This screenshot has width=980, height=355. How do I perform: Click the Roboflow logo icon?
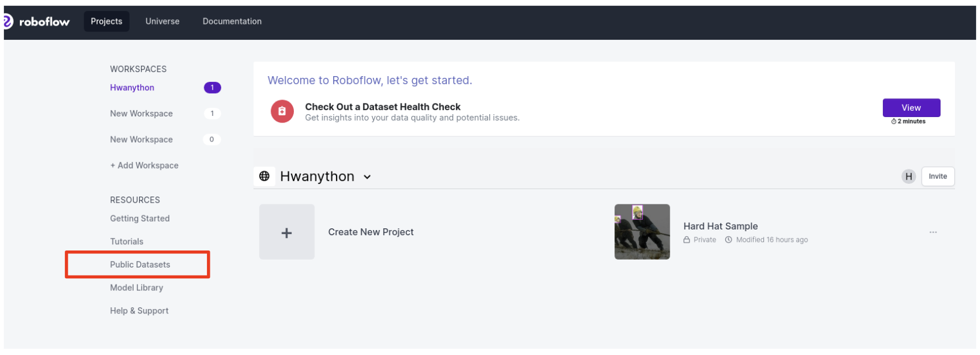pyautogui.click(x=8, y=22)
